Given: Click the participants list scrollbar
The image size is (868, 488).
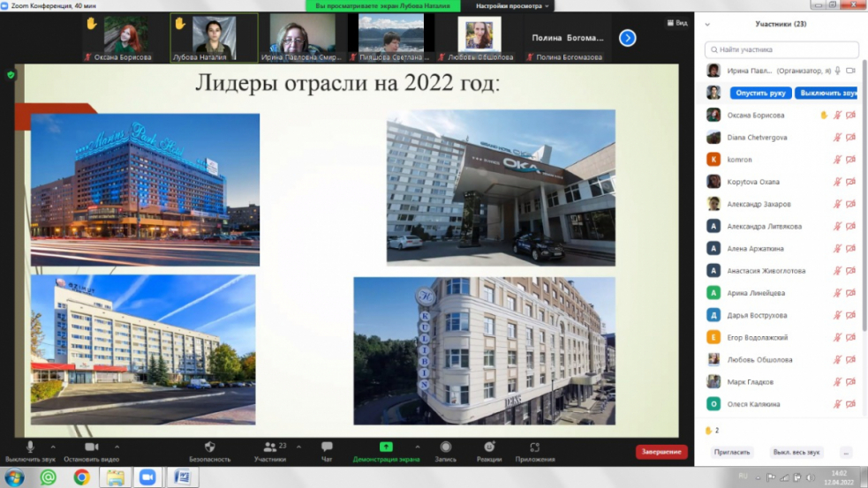Looking at the screenshot, I should pos(864,193).
